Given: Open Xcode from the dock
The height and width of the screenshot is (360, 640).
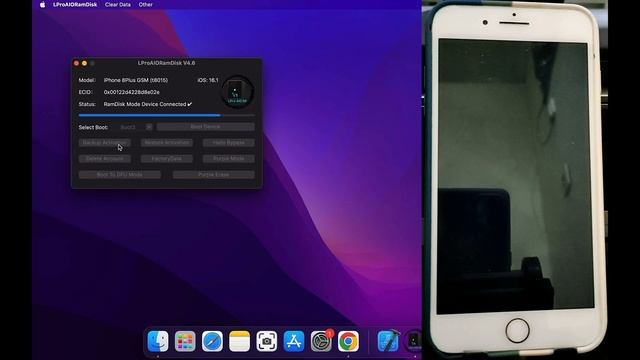Looking at the screenshot, I should pos(388,341).
